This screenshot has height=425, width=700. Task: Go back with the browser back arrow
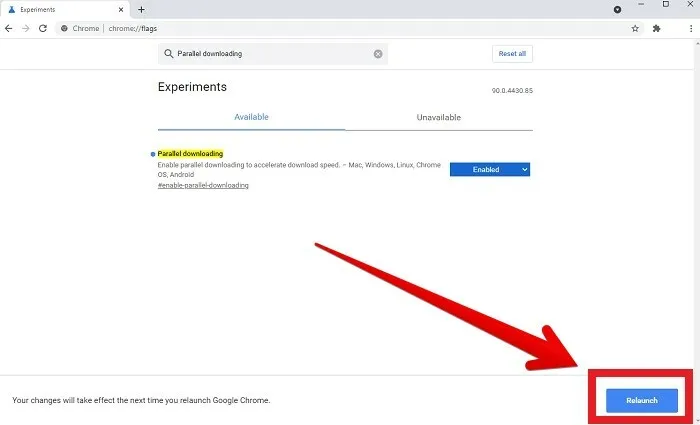(x=8, y=29)
